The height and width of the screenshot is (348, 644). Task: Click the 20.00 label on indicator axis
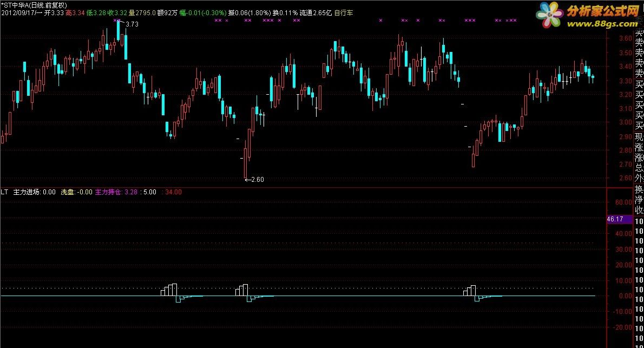(x=624, y=265)
